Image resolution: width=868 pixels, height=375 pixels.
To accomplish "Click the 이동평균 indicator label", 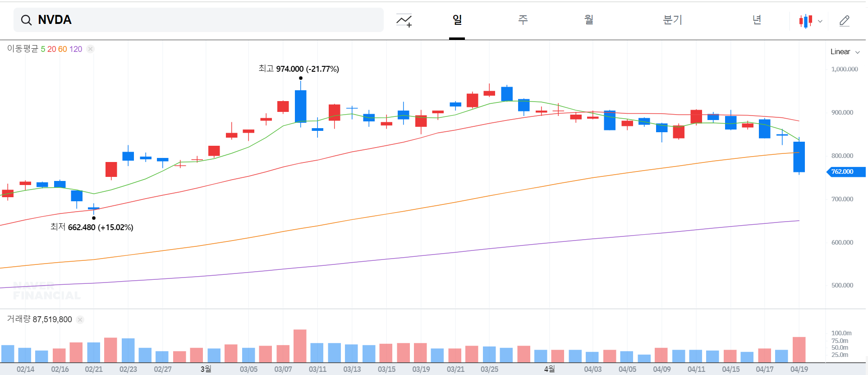I will pyautogui.click(x=23, y=49).
